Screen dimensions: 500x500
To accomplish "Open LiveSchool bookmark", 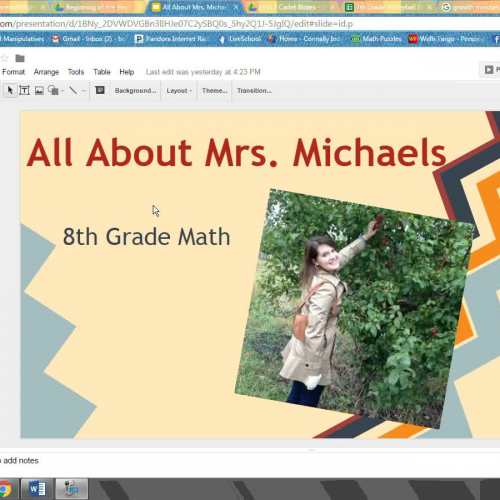I will point(240,39).
